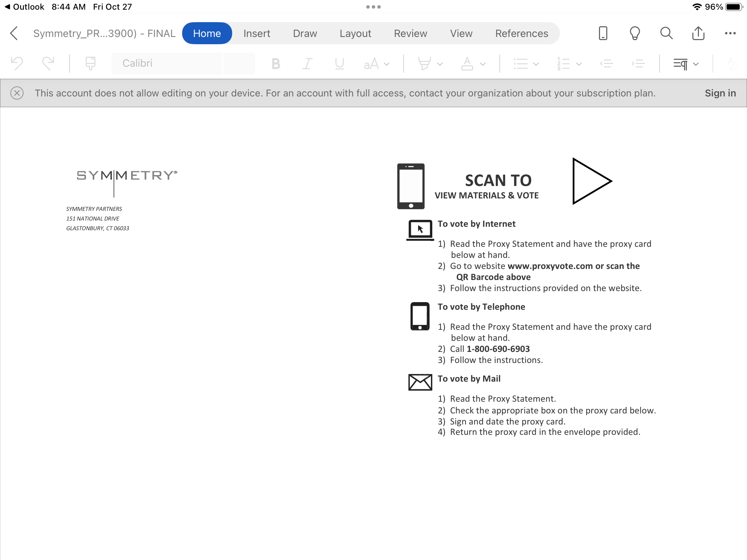Click '151 NATIONAL DRIVE' address line
Viewport: 747px width, 560px height.
pyautogui.click(x=93, y=219)
